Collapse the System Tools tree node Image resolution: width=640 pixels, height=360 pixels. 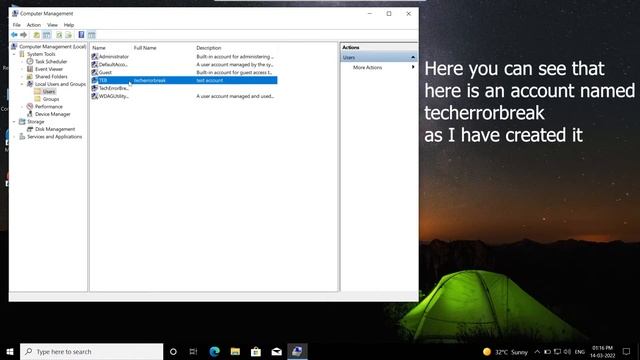[15, 54]
